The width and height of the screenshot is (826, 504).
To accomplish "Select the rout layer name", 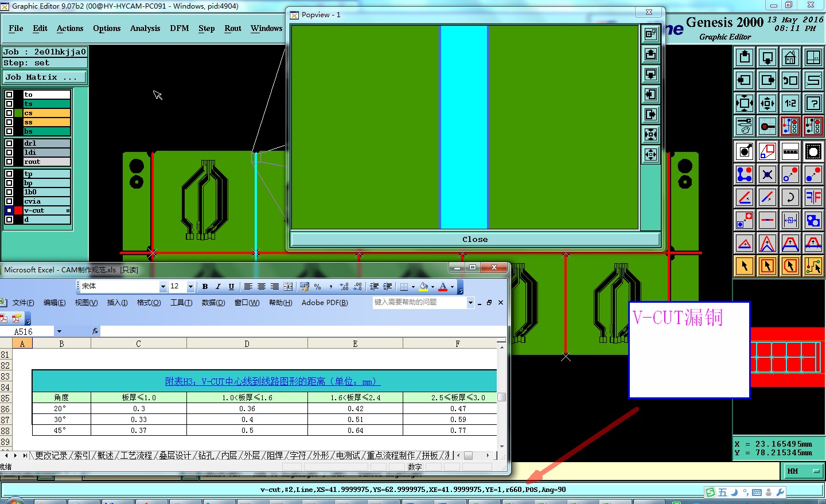I will click(x=46, y=162).
